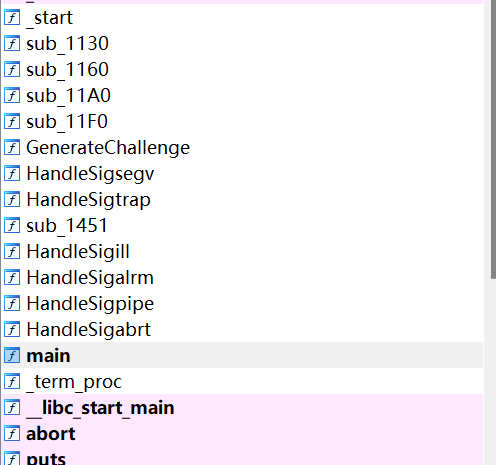Click the main function name

click(48, 356)
